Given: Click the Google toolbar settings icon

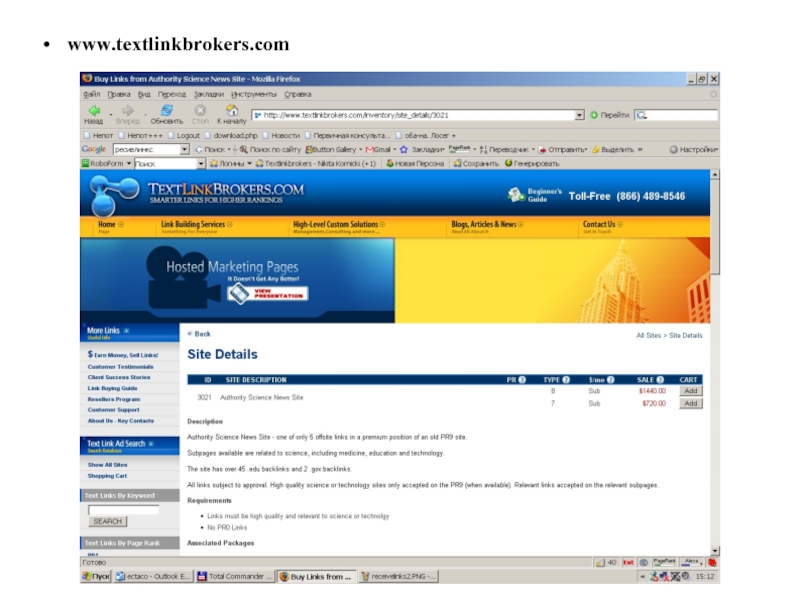Looking at the screenshot, I should pyautogui.click(x=673, y=149).
